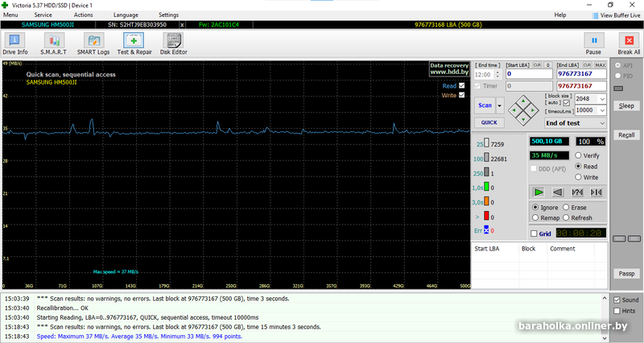Select the Ignore radio button
Screen dimensions: 644x343
[x=535, y=207]
